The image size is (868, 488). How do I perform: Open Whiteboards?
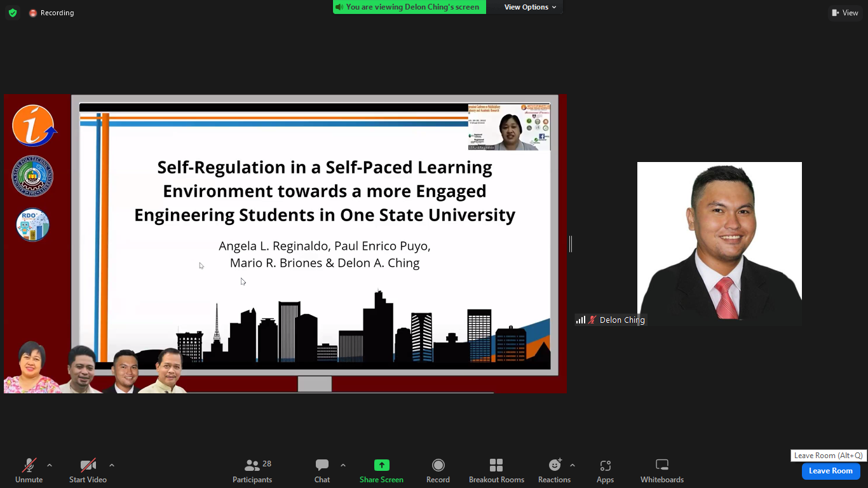661,471
